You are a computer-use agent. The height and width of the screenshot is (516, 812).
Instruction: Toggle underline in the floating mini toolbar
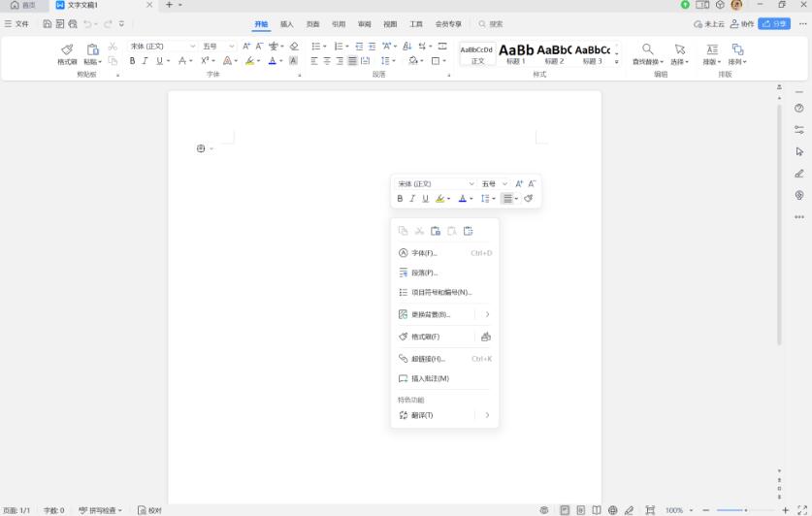tap(425, 199)
